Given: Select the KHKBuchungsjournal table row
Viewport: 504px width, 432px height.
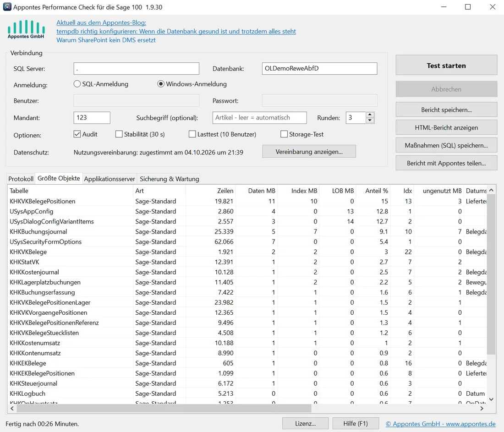Looking at the screenshot, I should pos(247,231).
